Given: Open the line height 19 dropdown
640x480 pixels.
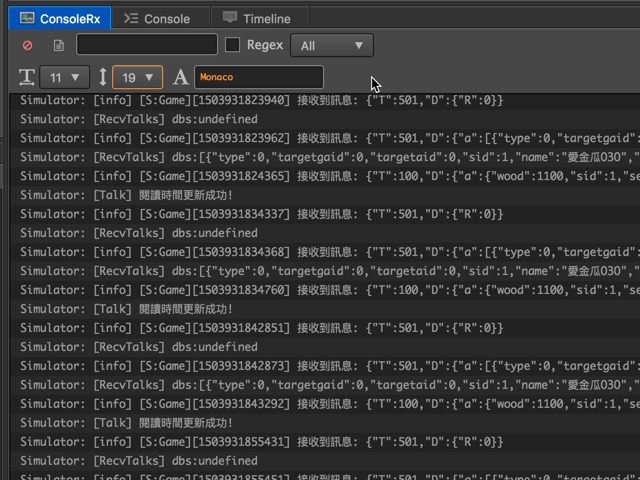Looking at the screenshot, I should click(138, 77).
